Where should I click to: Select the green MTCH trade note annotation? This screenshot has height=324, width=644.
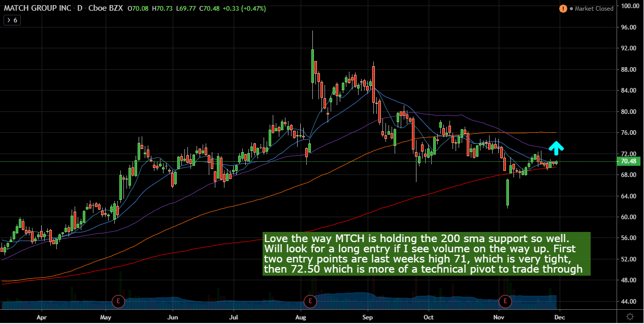[x=427, y=254]
